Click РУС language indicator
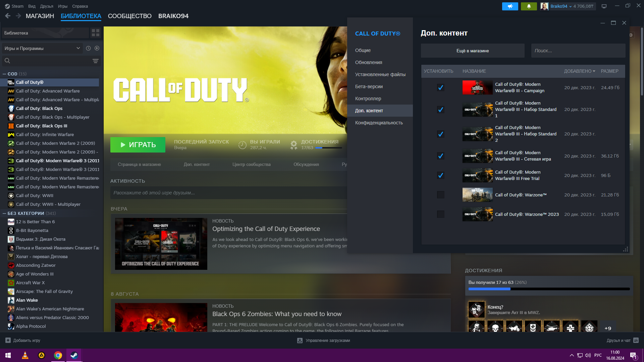This screenshot has height=362, width=644. click(x=598, y=355)
